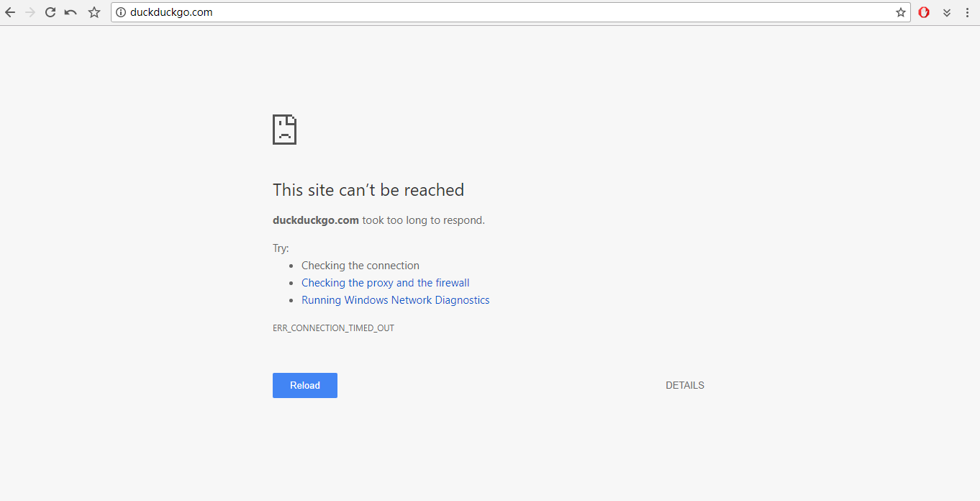The image size is (980, 501).
Task: Launch 'Running Windows Network Diagnostics' link
Action: (396, 300)
